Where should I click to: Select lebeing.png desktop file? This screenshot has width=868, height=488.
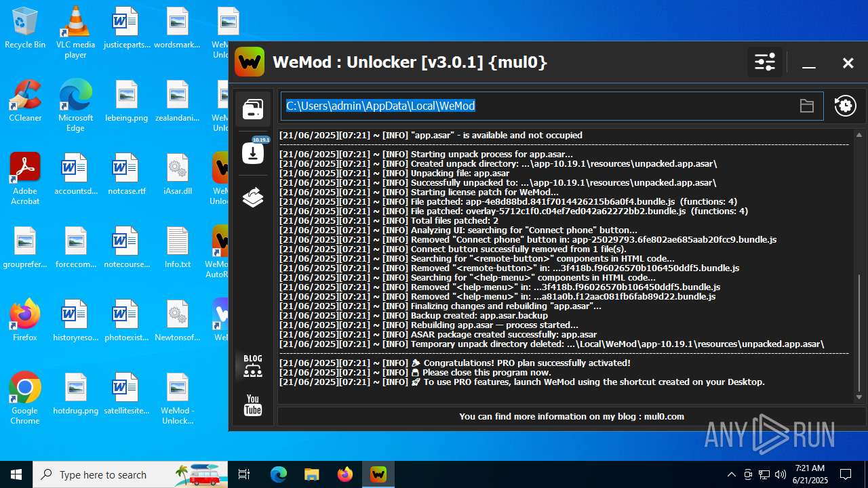(x=126, y=102)
